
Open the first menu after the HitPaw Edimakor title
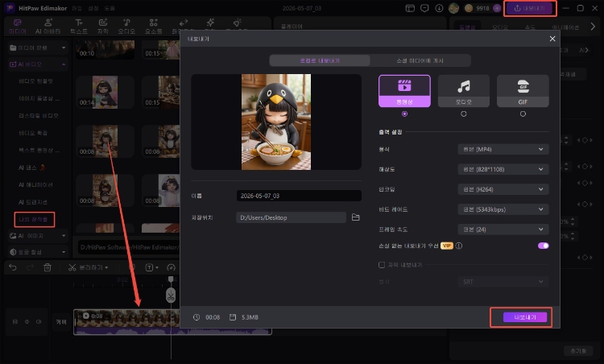[x=77, y=8]
